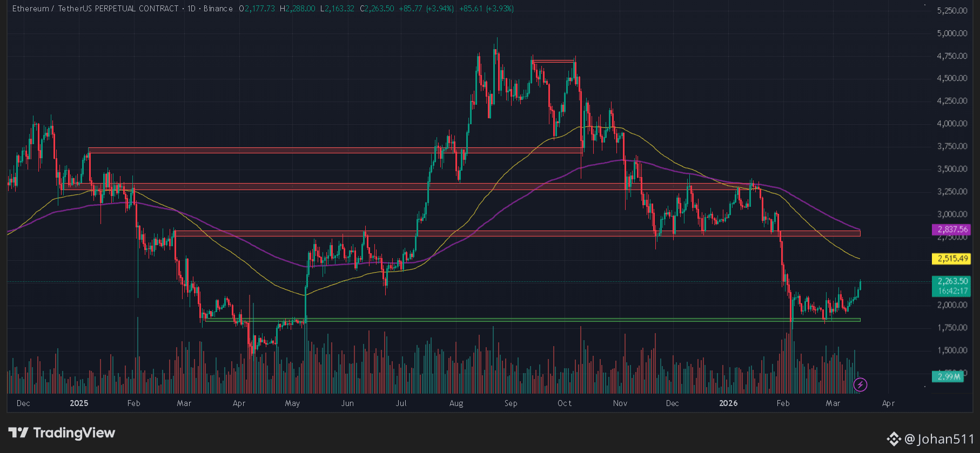The height and width of the screenshot is (453, 980).
Task: Click the Jul label on time axis
Action: [401, 403]
